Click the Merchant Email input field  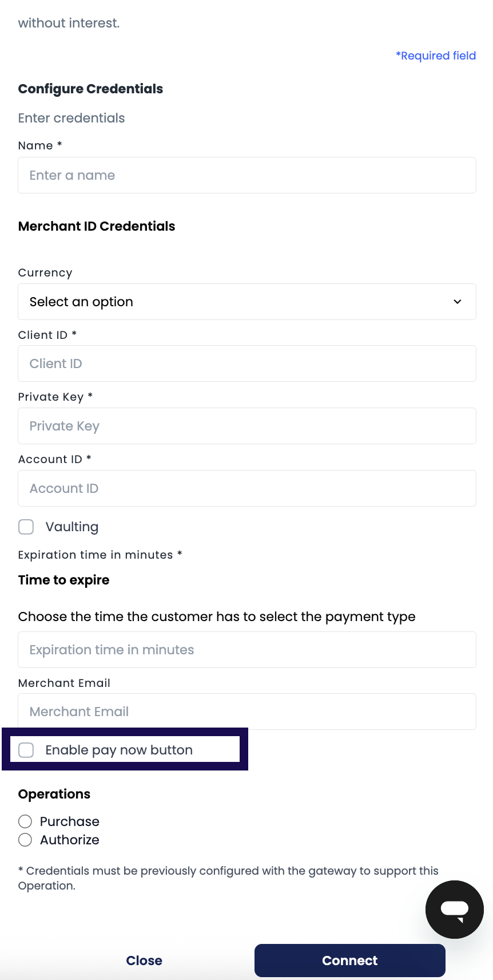click(247, 712)
